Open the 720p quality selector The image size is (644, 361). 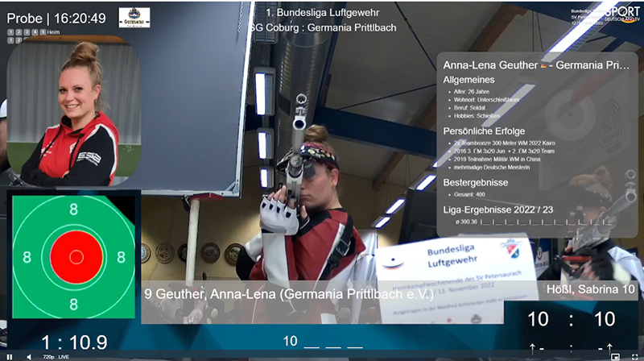click(x=48, y=357)
